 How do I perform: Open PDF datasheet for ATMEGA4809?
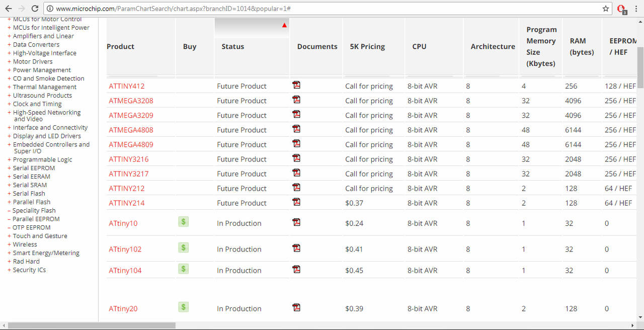pyautogui.click(x=296, y=143)
